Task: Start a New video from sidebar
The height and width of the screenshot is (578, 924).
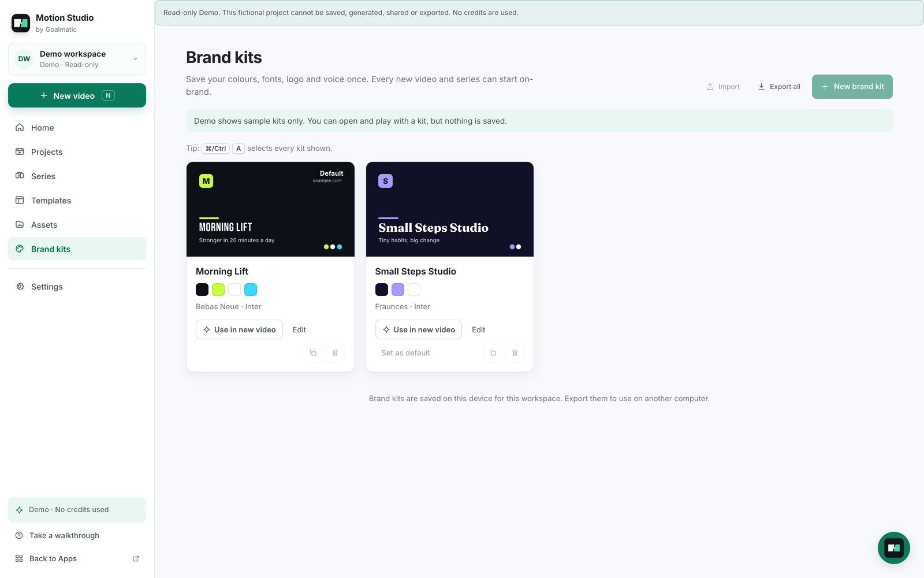Action: [77, 95]
